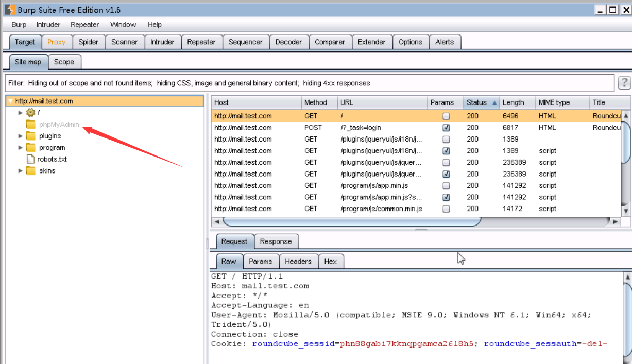Click the Status column sort arrow
This screenshot has width=632, height=364.
point(494,102)
